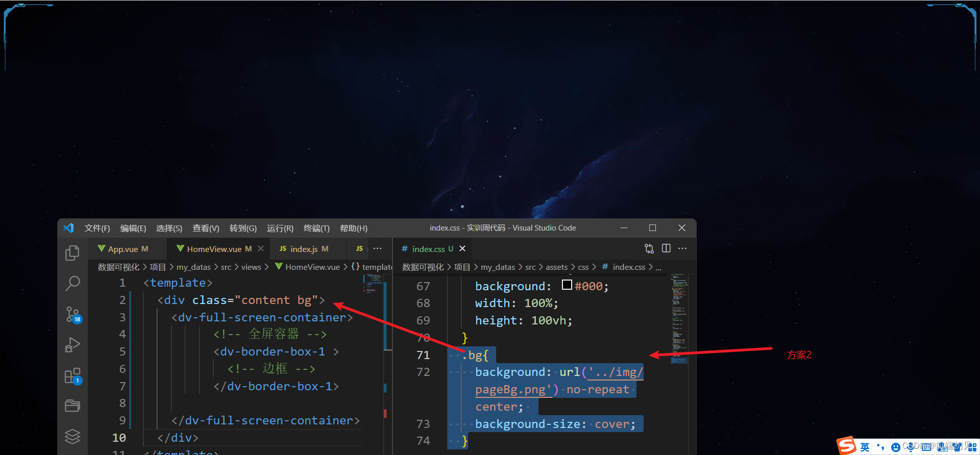This screenshot has width=980, height=455.
Task: Click the compare changes icon above index.css
Action: point(649,248)
